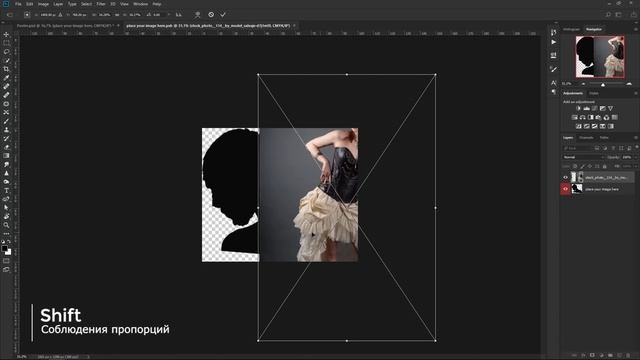Select the Eraser tool

pos(6,147)
